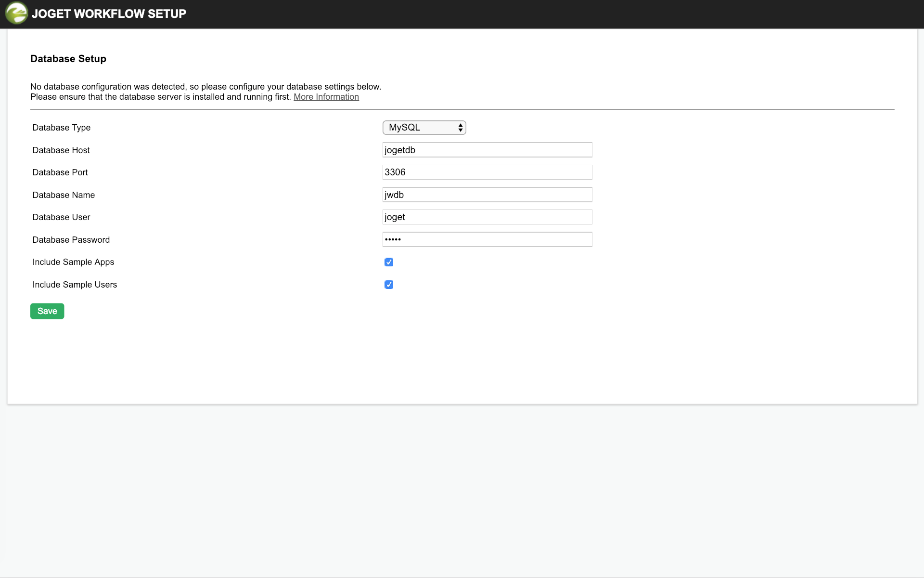Select the Database Host input field

[487, 150]
